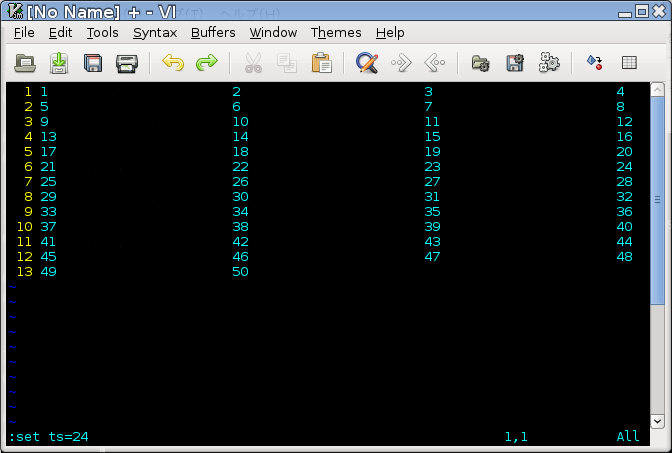This screenshot has height=453, width=672.
Task: Open the File menu
Action: tap(24, 32)
